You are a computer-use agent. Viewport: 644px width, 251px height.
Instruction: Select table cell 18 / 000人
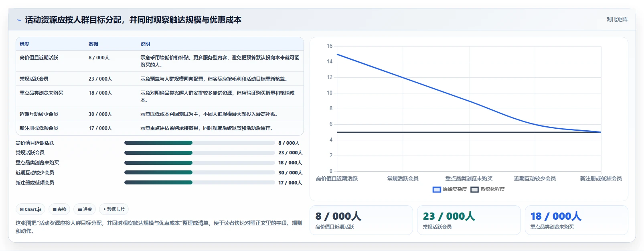click(100, 93)
